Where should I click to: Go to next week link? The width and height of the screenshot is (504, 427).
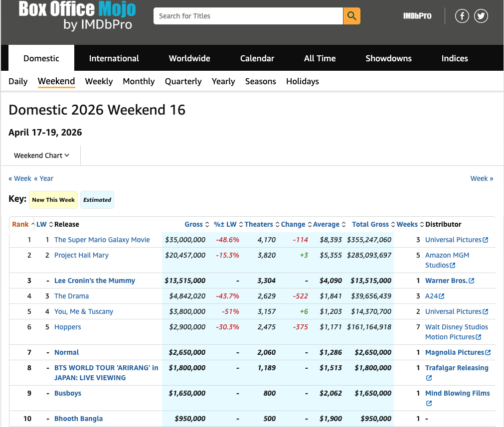pyautogui.click(x=482, y=179)
